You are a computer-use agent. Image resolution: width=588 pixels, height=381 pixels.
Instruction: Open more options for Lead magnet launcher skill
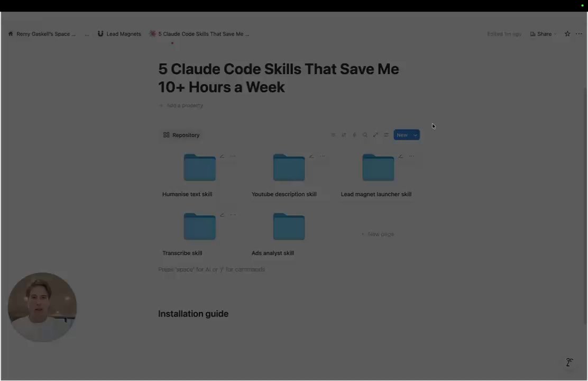point(411,156)
